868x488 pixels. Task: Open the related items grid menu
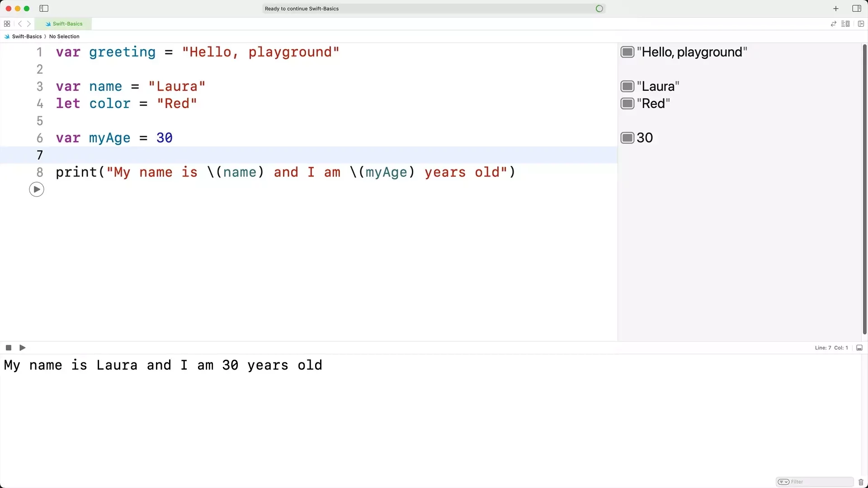coord(7,24)
